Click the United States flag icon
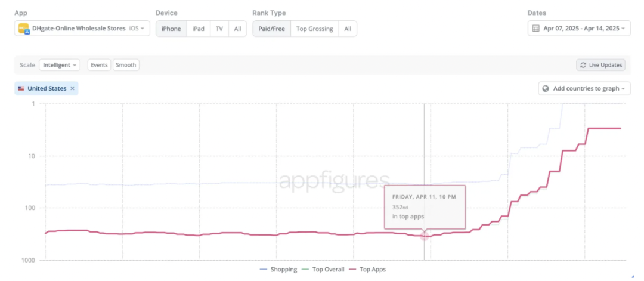 21,88
